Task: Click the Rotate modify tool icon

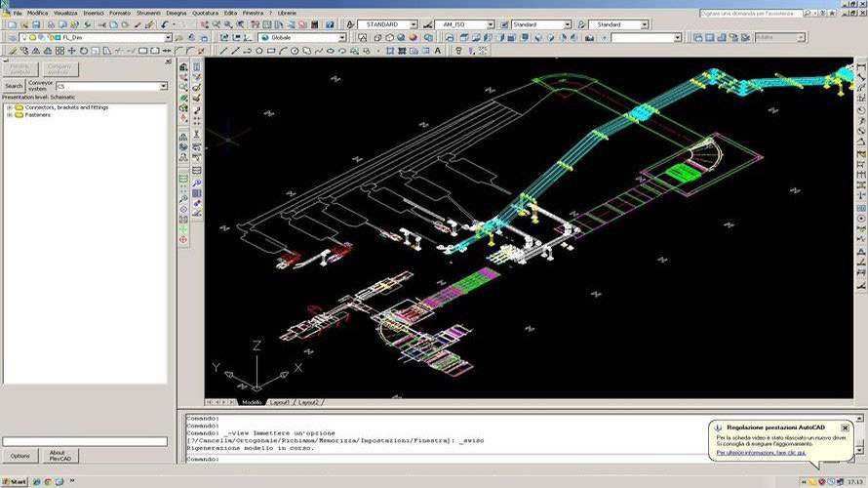Action: point(84,51)
